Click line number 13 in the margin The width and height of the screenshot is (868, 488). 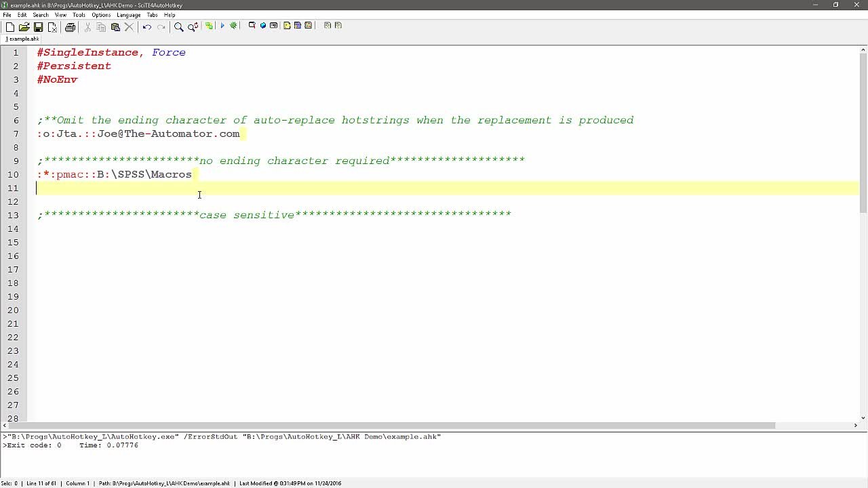pyautogui.click(x=14, y=216)
